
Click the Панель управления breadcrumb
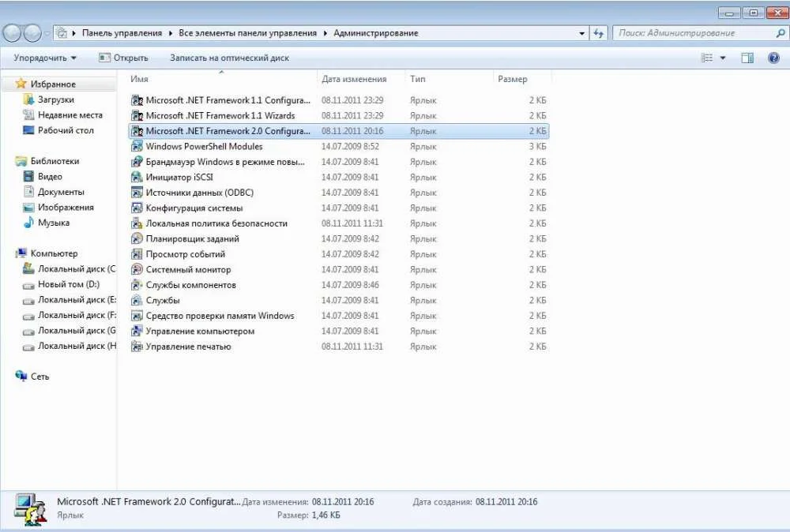[122, 33]
